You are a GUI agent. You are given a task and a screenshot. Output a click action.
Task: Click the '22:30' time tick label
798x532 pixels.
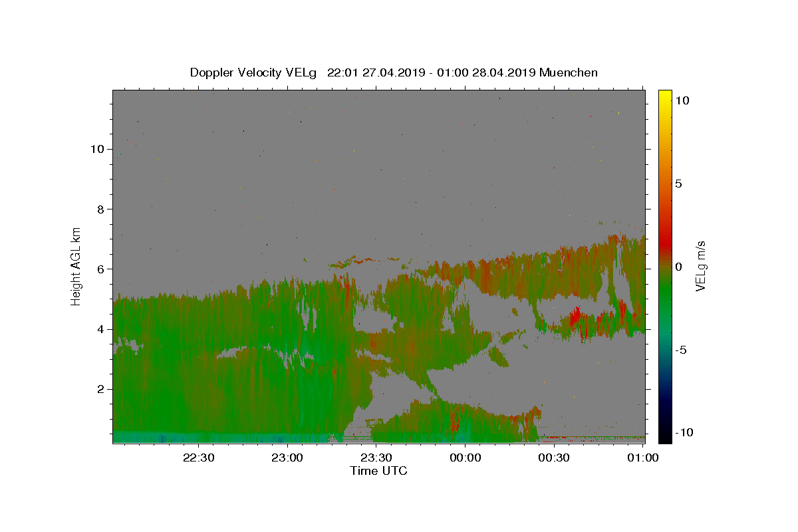click(198, 458)
